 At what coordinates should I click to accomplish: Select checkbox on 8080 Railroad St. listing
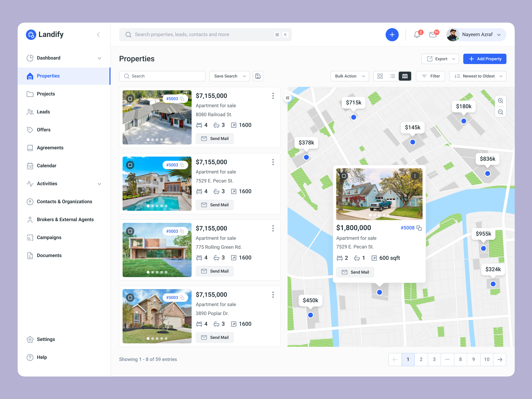click(130, 99)
